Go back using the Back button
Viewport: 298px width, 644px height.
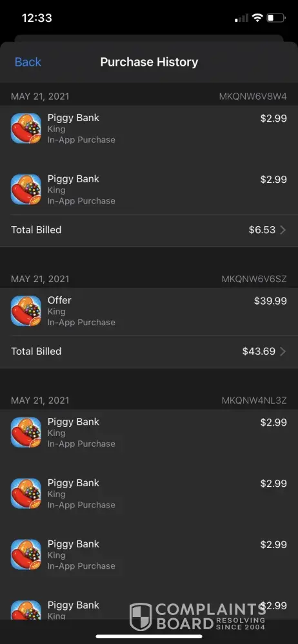click(28, 62)
